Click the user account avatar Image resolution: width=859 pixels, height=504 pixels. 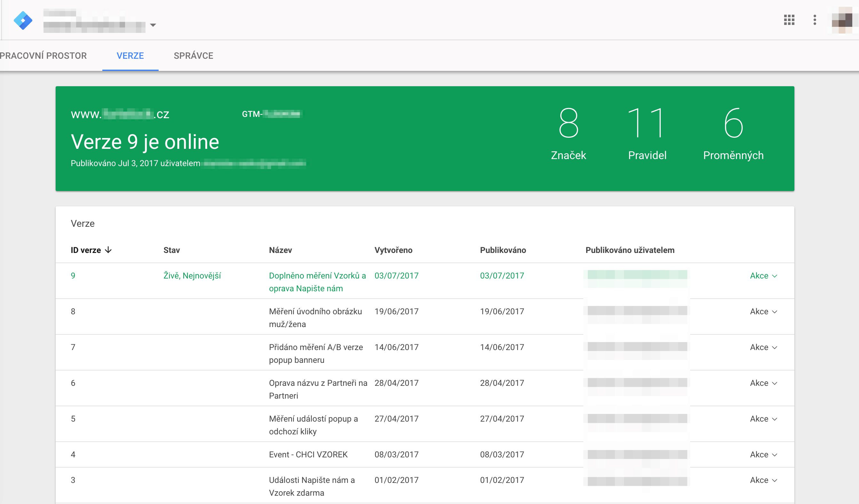[842, 20]
